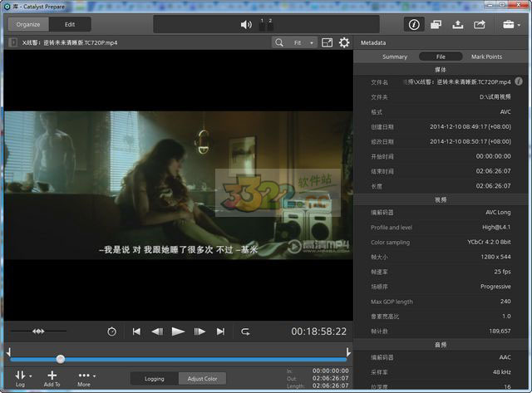Open the Mark Points tab
The image size is (532, 393).
[486, 56]
